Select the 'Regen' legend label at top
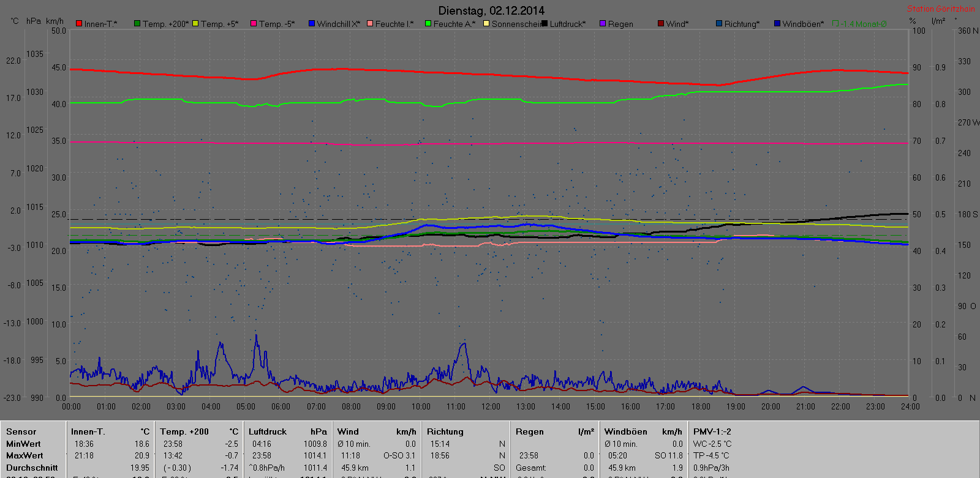980x478 pixels. pos(620,24)
